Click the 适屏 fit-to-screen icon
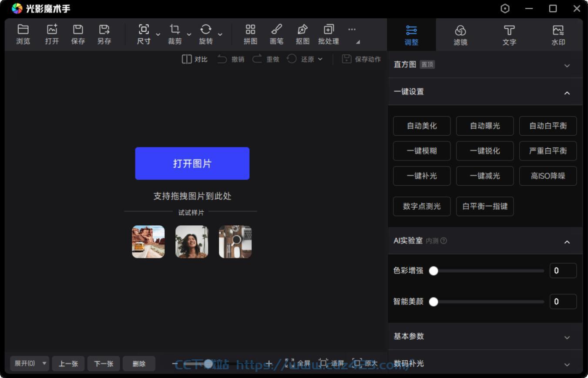This screenshot has width=588, height=378. point(323,363)
